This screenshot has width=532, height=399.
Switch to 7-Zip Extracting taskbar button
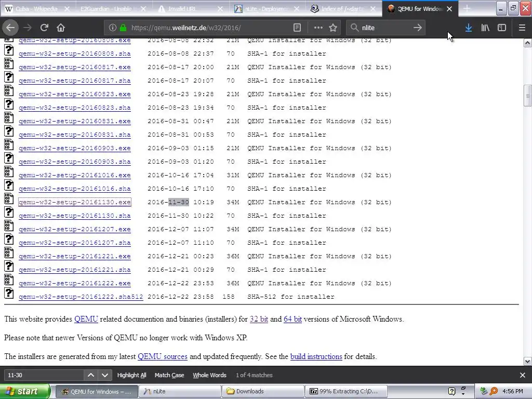coord(346,391)
